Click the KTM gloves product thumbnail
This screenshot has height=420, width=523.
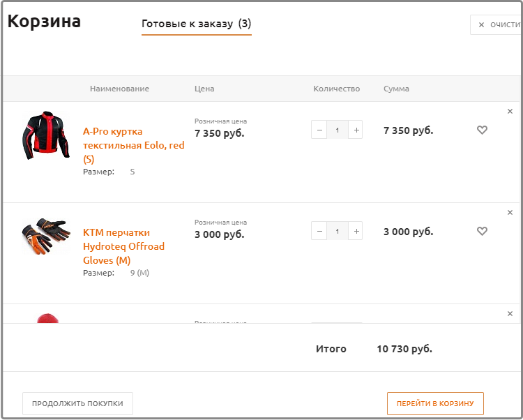pyautogui.click(x=46, y=237)
